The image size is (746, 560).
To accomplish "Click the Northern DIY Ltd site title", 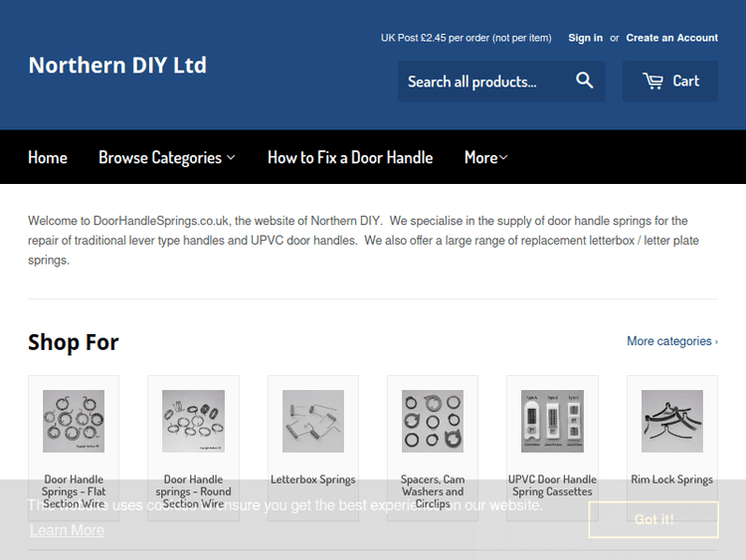I will pyautogui.click(x=117, y=66).
